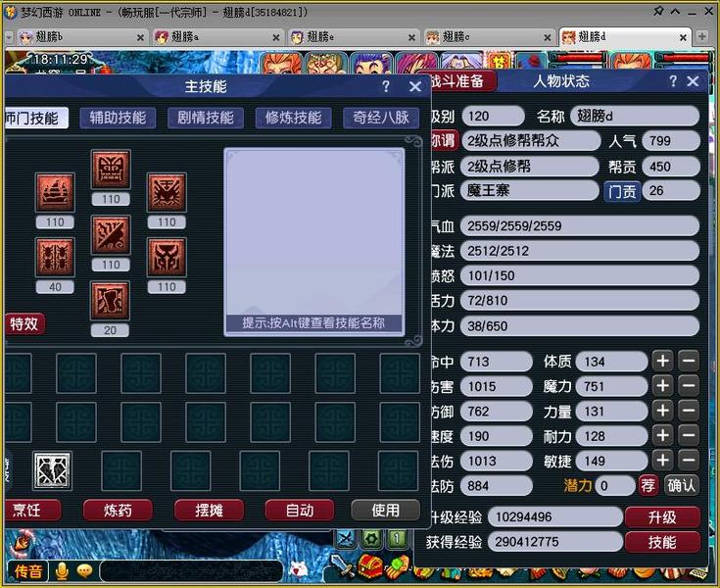Open the chat bubble emoticon icon

(84, 570)
